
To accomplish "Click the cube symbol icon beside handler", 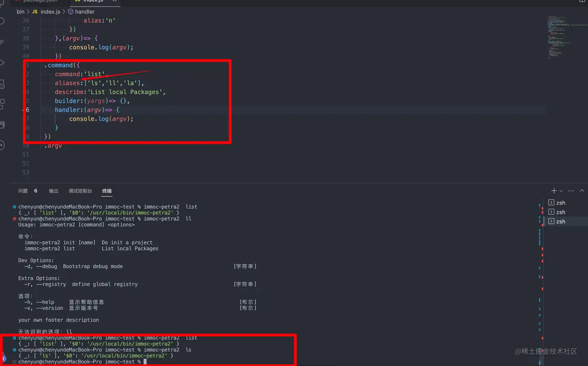I will coord(70,12).
